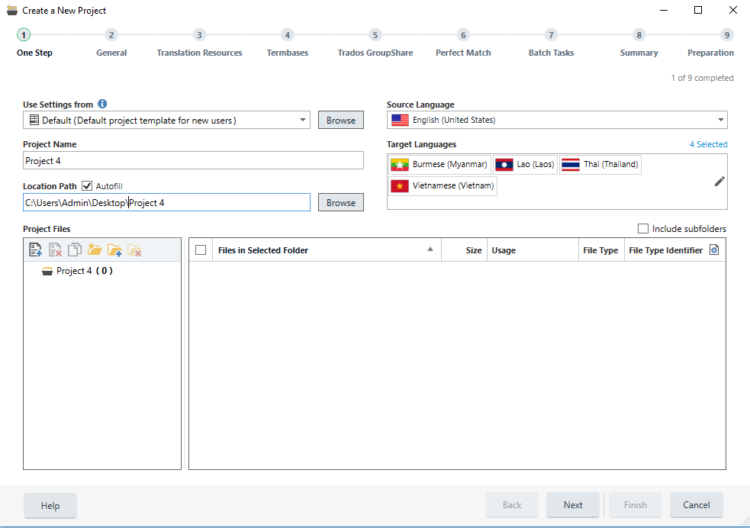Screen dimensions: 750x528
Task: Open the Use Settings from template dropdown
Action: tap(303, 120)
